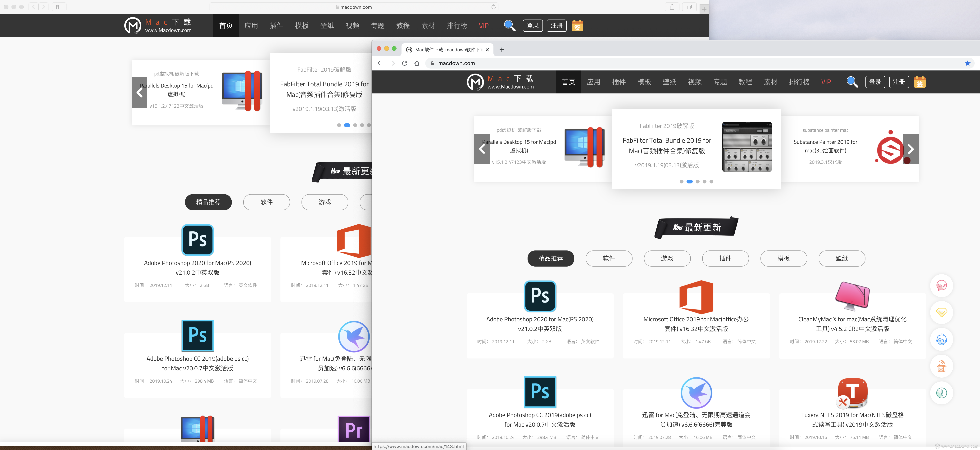Select the 精品推荐 filter in Safari window
Viewport: 980px width, 450px height.
(208, 202)
